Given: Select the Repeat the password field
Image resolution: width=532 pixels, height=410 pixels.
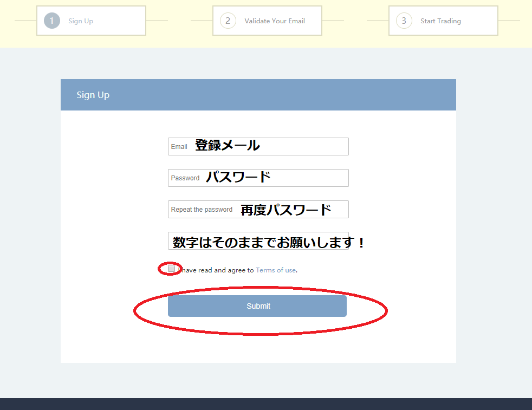Looking at the screenshot, I should (258, 209).
